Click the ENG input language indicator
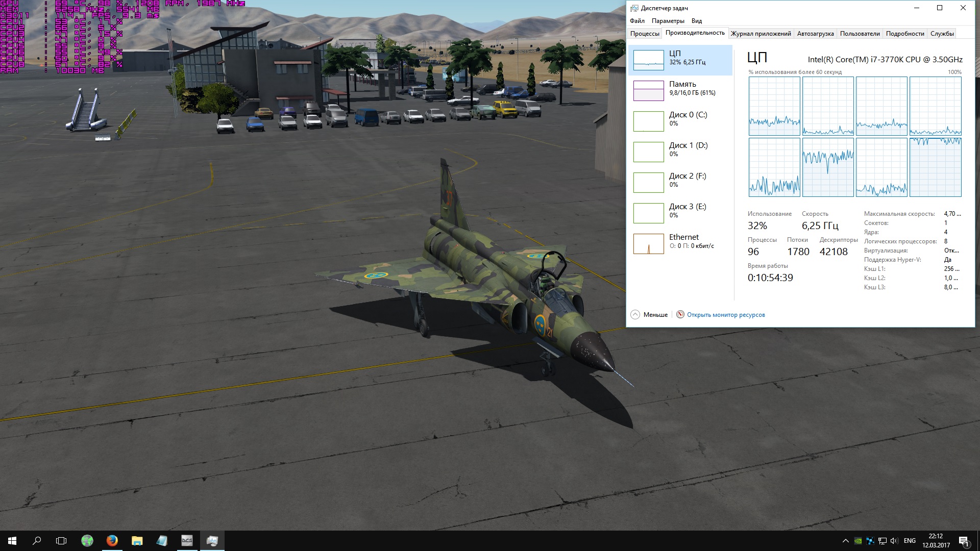The image size is (980, 551). coord(910,541)
